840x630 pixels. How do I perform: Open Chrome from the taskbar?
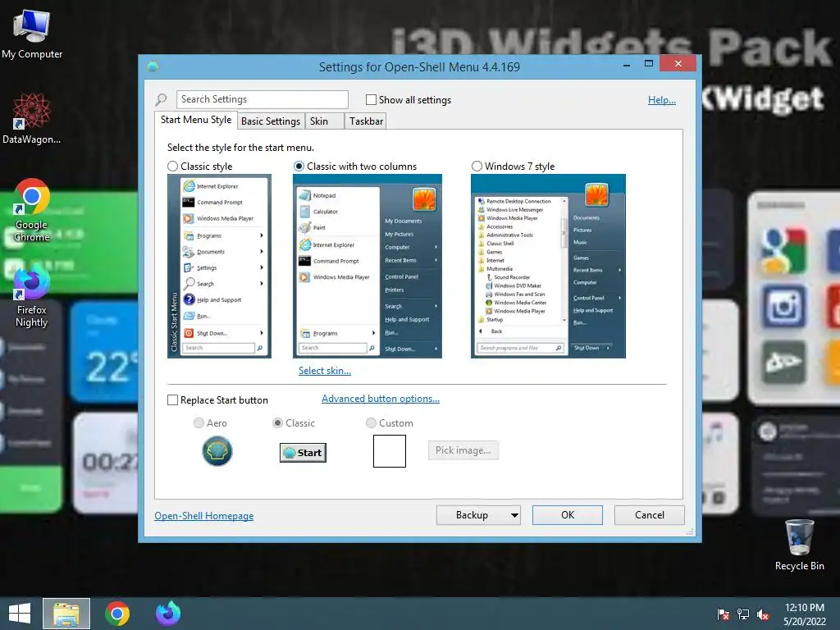(x=117, y=614)
